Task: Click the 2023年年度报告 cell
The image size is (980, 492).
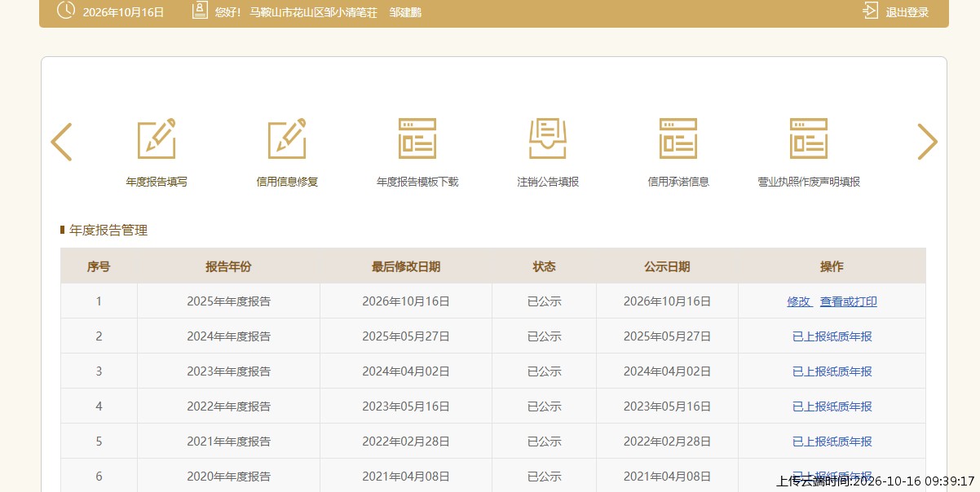Action: [x=228, y=371]
